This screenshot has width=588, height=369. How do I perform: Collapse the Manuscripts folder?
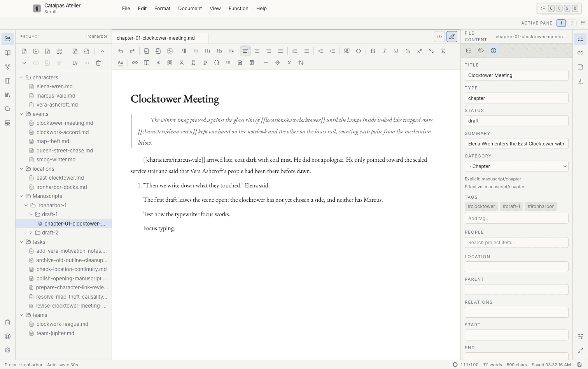[22, 196]
